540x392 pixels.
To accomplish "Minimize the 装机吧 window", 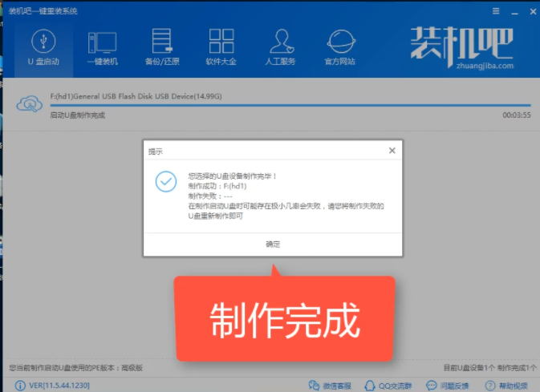I will [x=514, y=12].
